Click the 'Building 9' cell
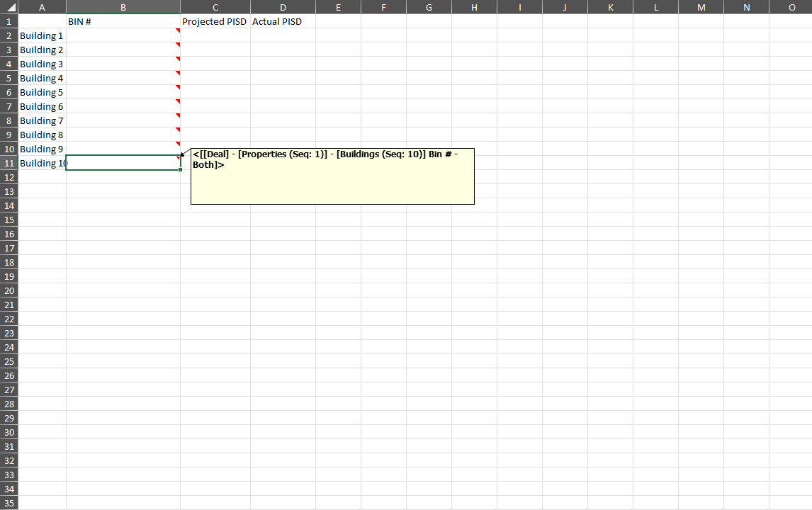 point(42,149)
